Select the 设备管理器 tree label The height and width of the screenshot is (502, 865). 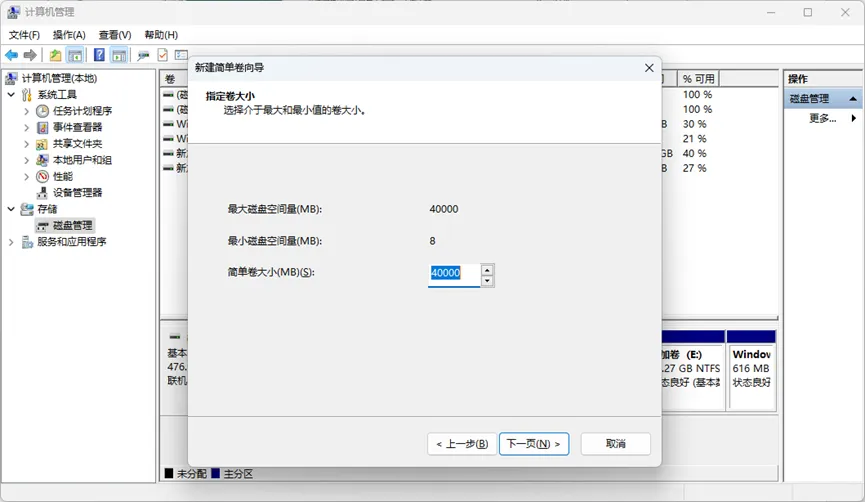coord(78,193)
